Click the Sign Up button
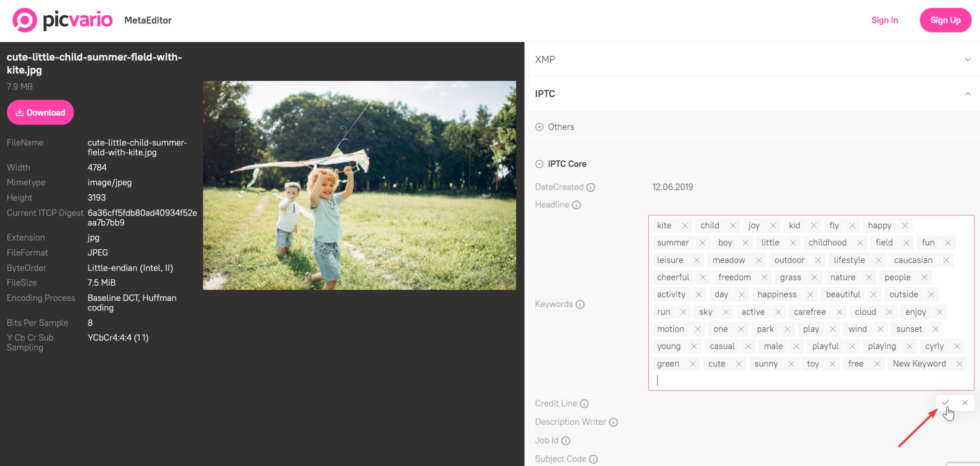The height and width of the screenshot is (466, 980). pyautogui.click(x=945, y=20)
